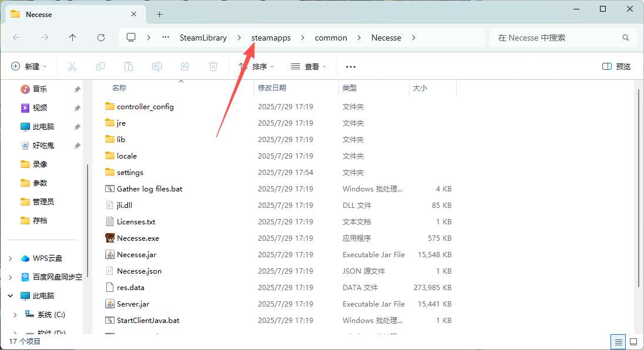
Task: Toggle the 预览 preview pane
Action: 616,66
